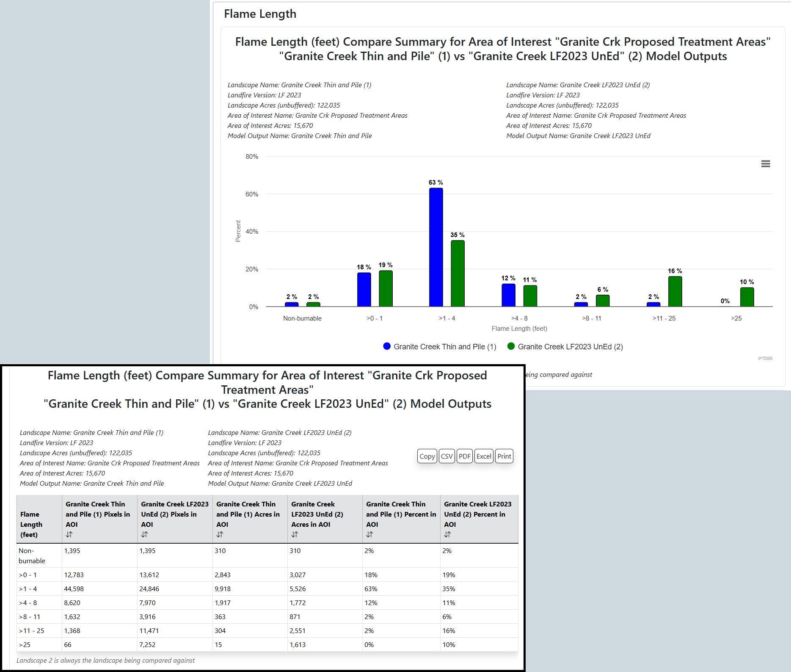Click the Flame Length section heading

(260, 14)
